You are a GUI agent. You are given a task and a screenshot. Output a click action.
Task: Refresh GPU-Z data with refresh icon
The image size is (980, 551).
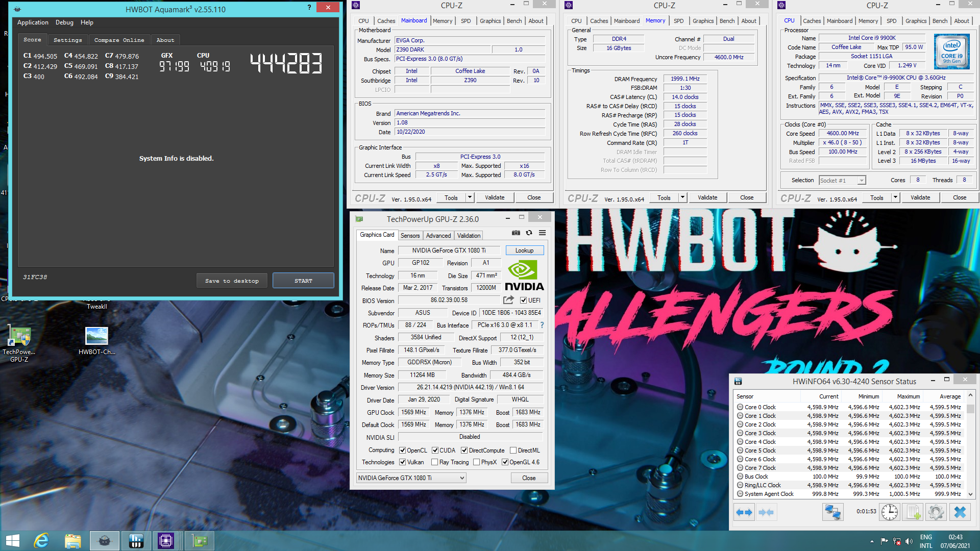(x=529, y=233)
